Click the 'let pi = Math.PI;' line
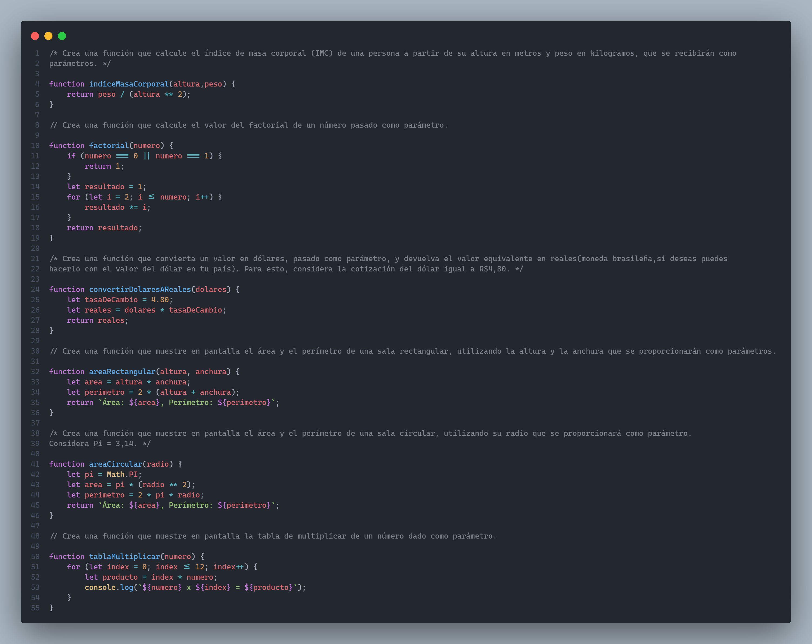The image size is (812, 644). point(104,474)
